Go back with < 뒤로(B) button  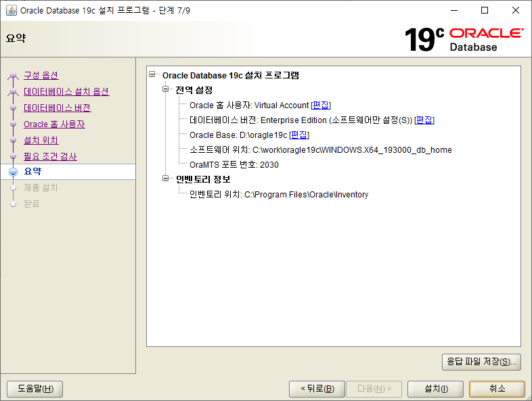317,389
